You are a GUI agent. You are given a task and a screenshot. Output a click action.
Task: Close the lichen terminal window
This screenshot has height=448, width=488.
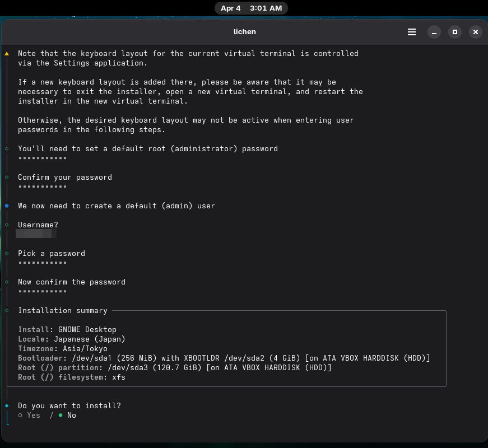[x=475, y=32]
